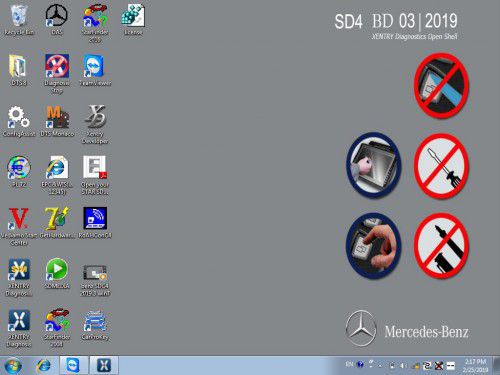The image size is (500, 375).
Task: Open the Road24h-ConfC4 blue icon
Action: [95, 222]
